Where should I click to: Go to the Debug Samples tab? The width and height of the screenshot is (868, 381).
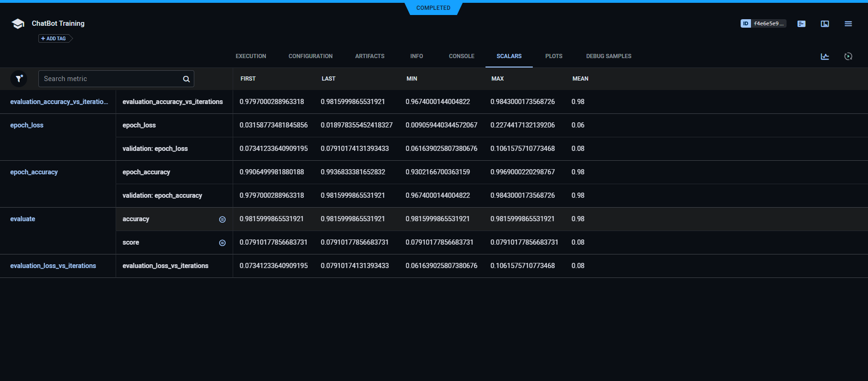pos(608,56)
